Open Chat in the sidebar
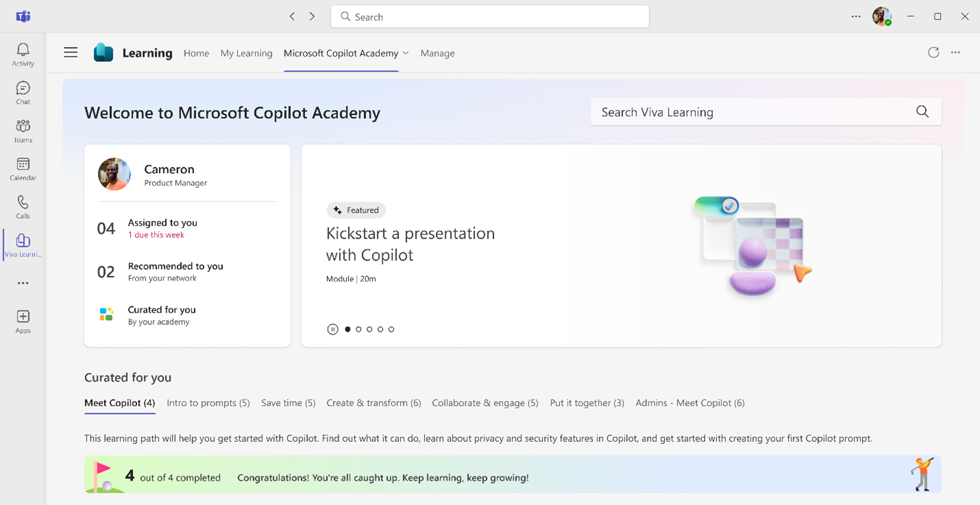The image size is (980, 505). point(23,93)
